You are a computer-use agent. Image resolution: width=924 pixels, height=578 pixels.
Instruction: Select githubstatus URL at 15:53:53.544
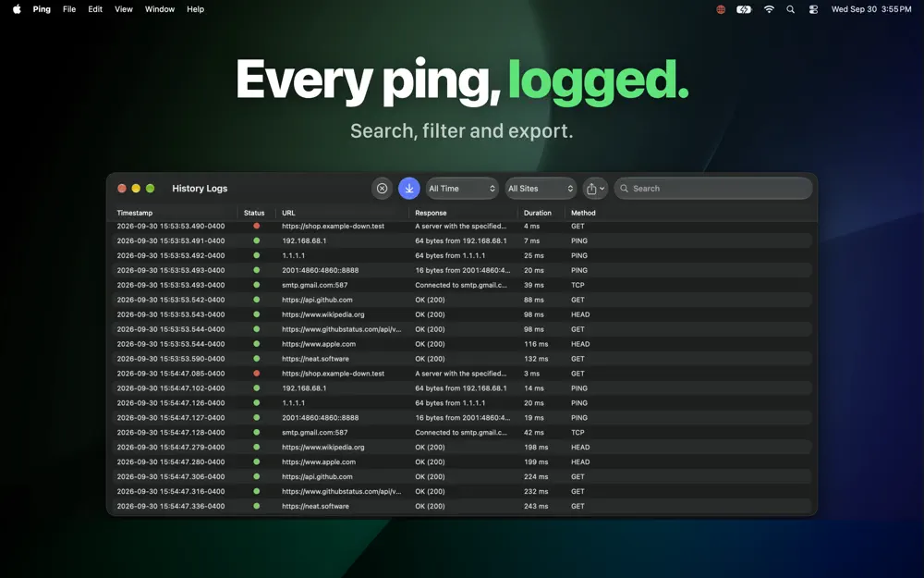tap(341, 329)
